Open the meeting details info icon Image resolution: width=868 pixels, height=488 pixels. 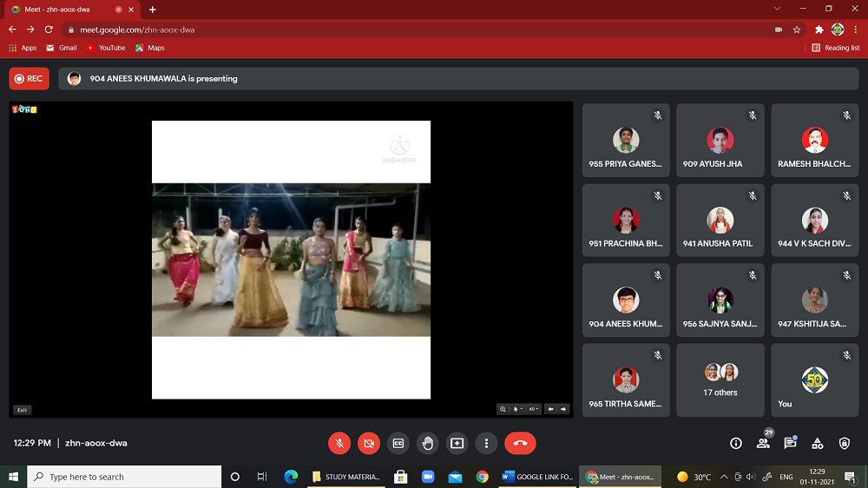pyautogui.click(x=736, y=444)
